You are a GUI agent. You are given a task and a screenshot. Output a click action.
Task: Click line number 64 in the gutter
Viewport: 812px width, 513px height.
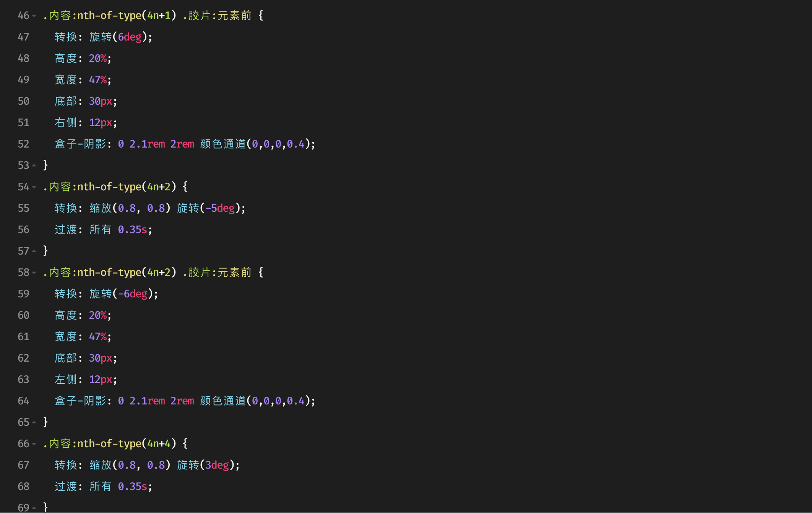23,401
